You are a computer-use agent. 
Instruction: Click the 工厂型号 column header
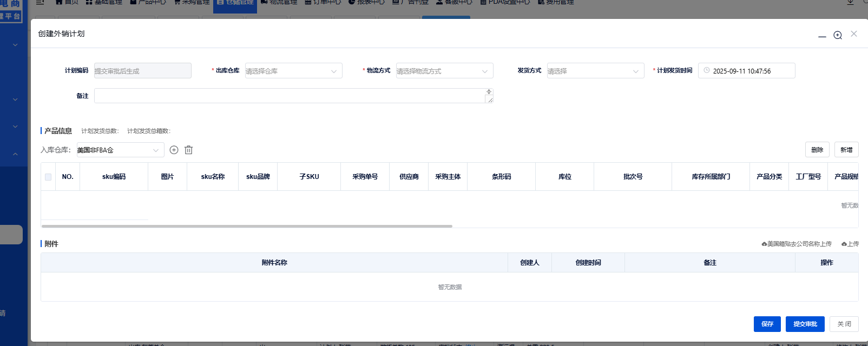point(808,177)
